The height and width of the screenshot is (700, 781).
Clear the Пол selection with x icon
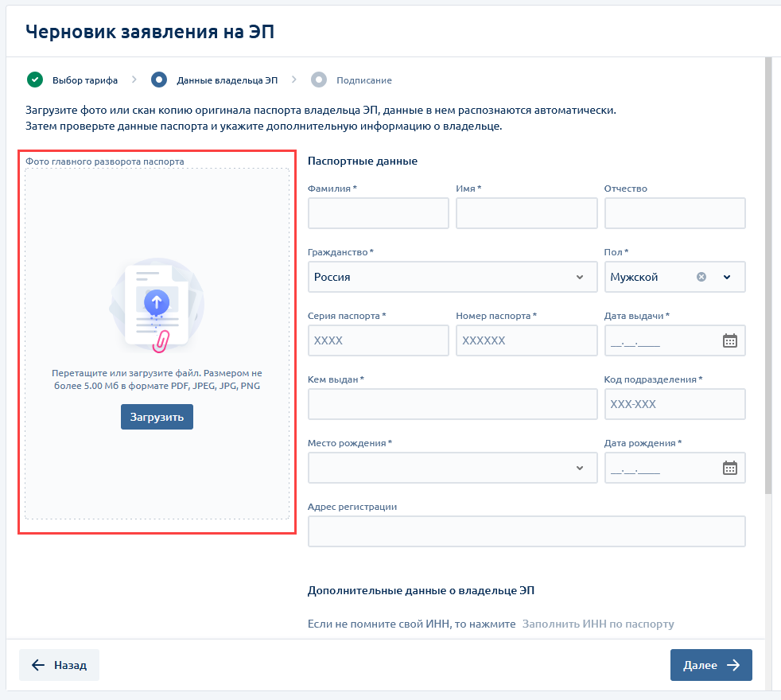click(x=701, y=277)
